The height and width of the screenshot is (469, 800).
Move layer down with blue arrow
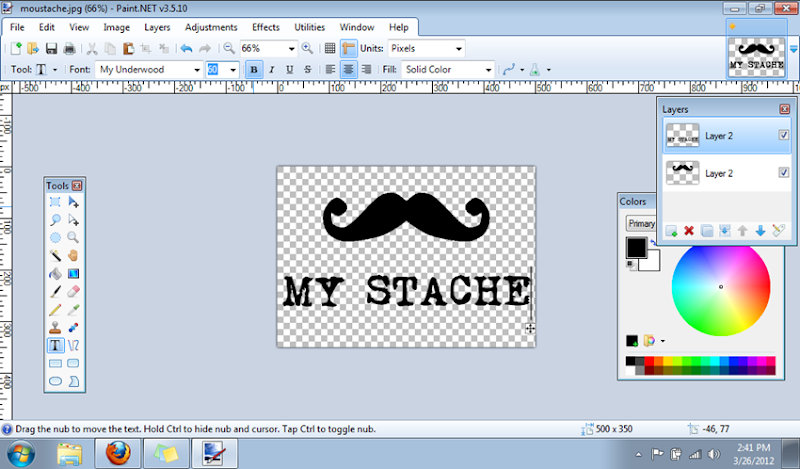pyautogui.click(x=760, y=231)
